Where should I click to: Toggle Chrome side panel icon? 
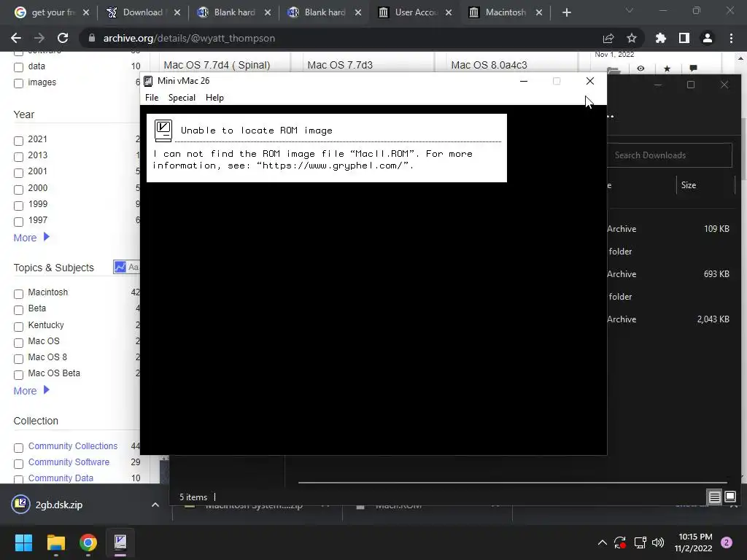tap(684, 38)
